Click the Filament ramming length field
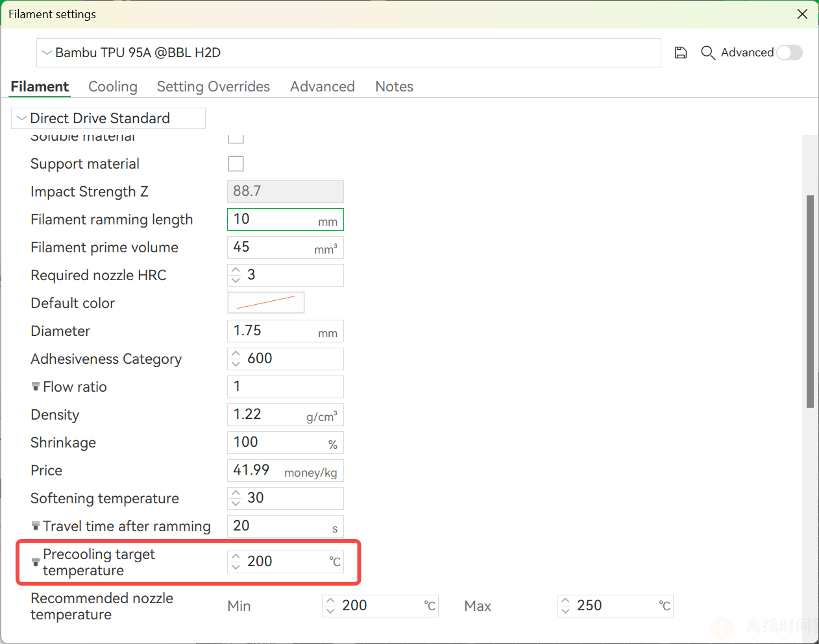Screen dimensions: 819x644 coord(286,219)
